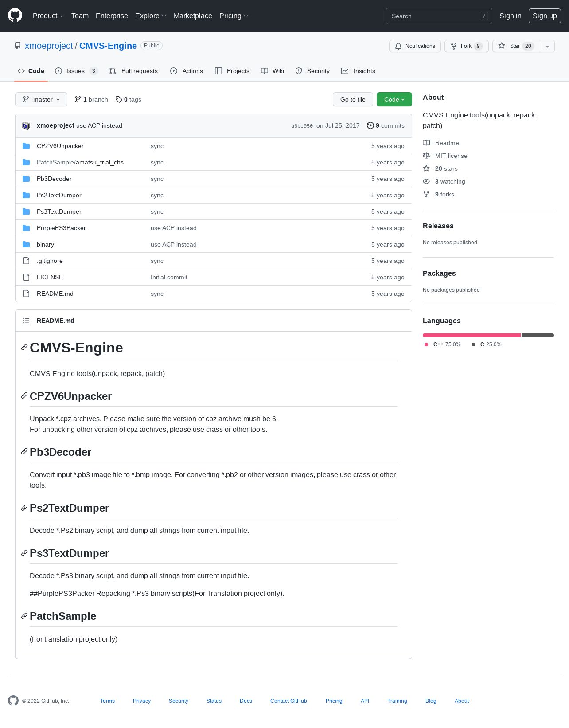The height and width of the screenshot is (728, 569).
Task: Click the repository icon before xmoeproject
Action: (18, 46)
